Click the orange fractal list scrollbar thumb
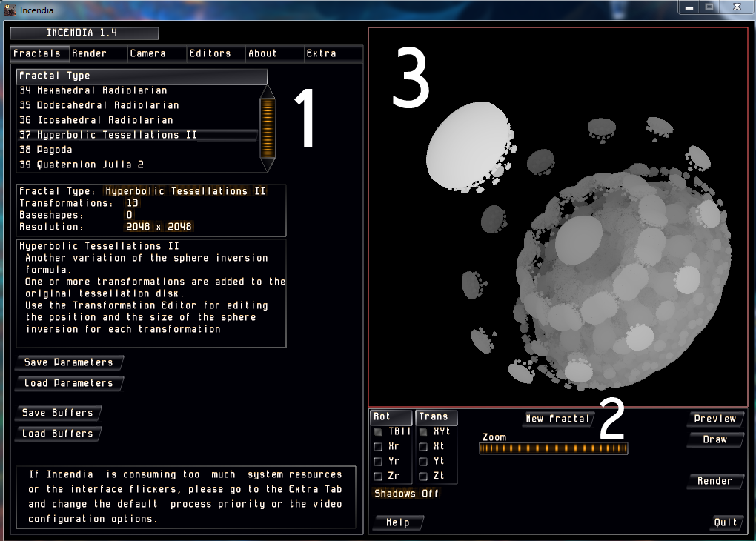The width and height of the screenshot is (756, 541). [x=268, y=128]
